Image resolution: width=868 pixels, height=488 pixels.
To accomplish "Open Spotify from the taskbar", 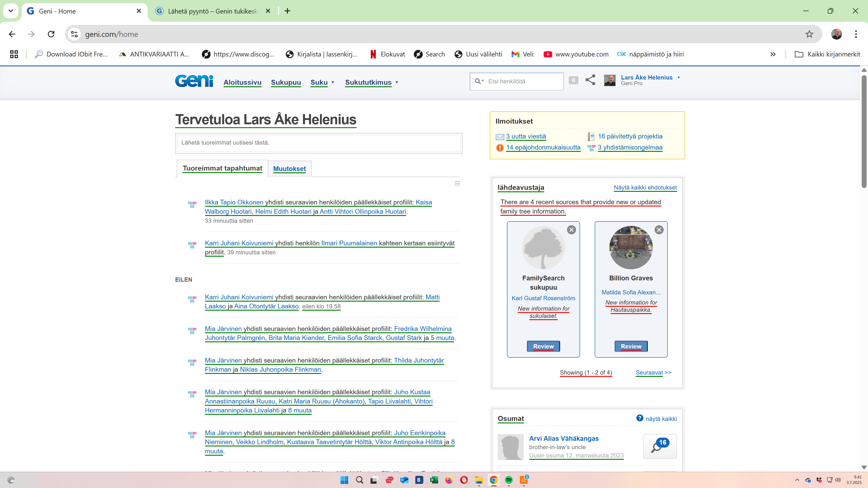I will pos(508,480).
